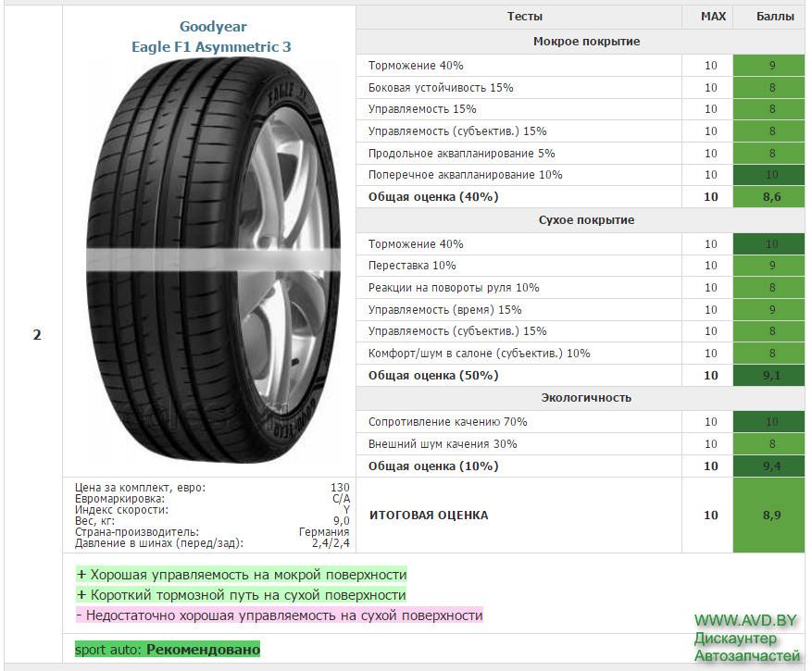Image resolution: width=812 pixels, height=671 pixels.
Task: Select 'Хорошая управляемость на мокрой поверхности' line
Action: pyautogui.click(x=242, y=575)
